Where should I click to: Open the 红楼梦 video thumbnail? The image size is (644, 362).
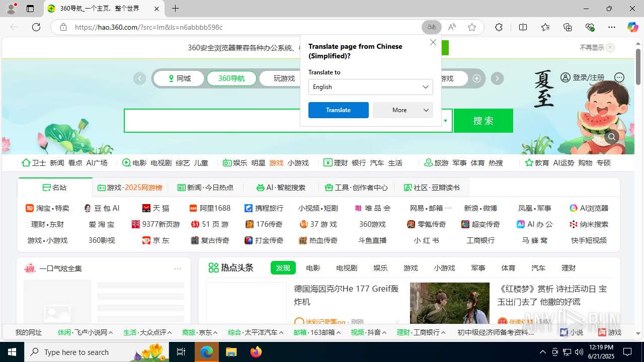(x=449, y=303)
